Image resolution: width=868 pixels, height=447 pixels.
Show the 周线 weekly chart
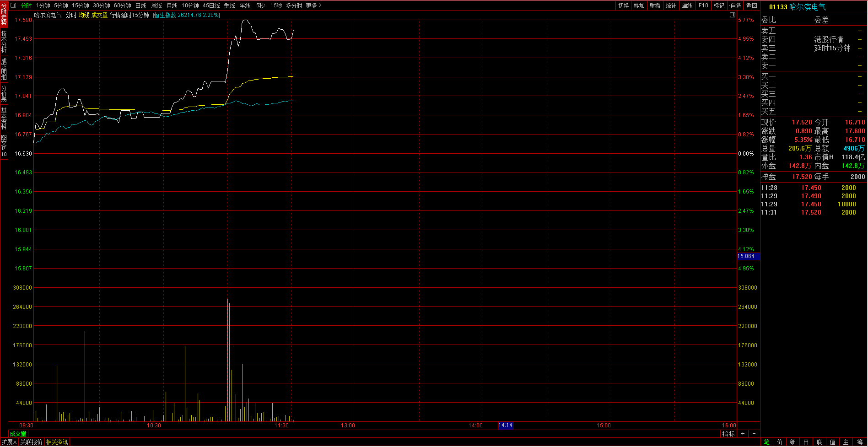tap(156, 5)
